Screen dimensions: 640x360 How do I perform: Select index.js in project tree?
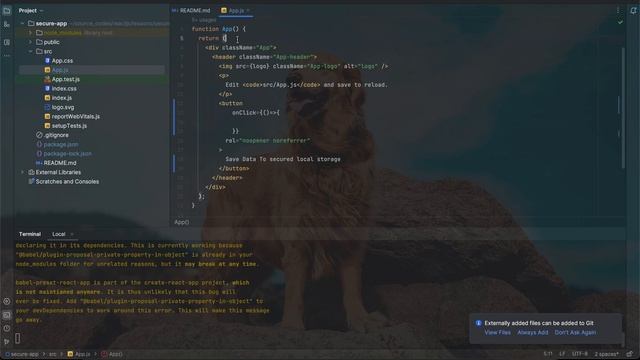tap(62, 98)
